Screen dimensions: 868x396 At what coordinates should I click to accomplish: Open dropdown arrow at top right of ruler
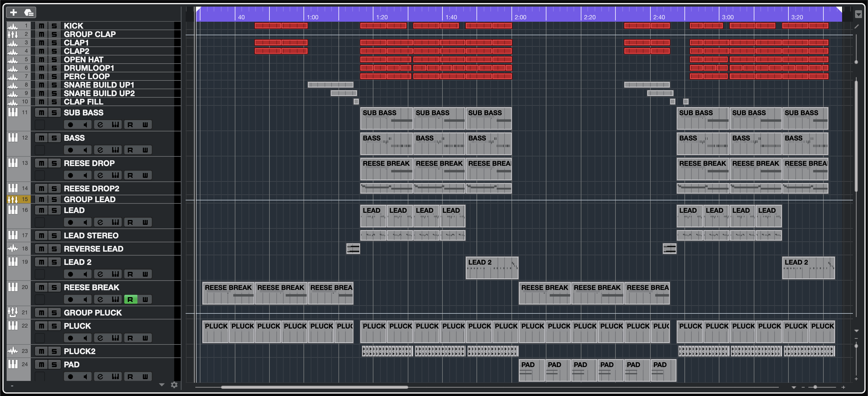tap(858, 14)
